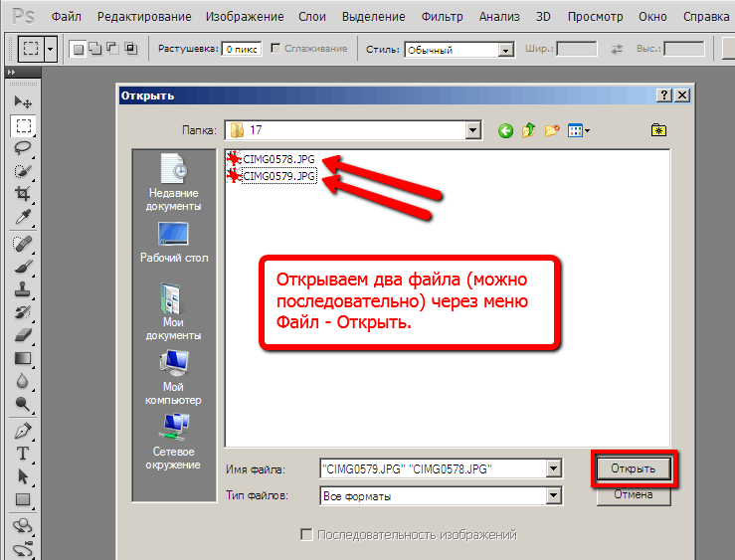Click Add to selection mode icon
This screenshot has height=560, width=735.
(x=95, y=49)
